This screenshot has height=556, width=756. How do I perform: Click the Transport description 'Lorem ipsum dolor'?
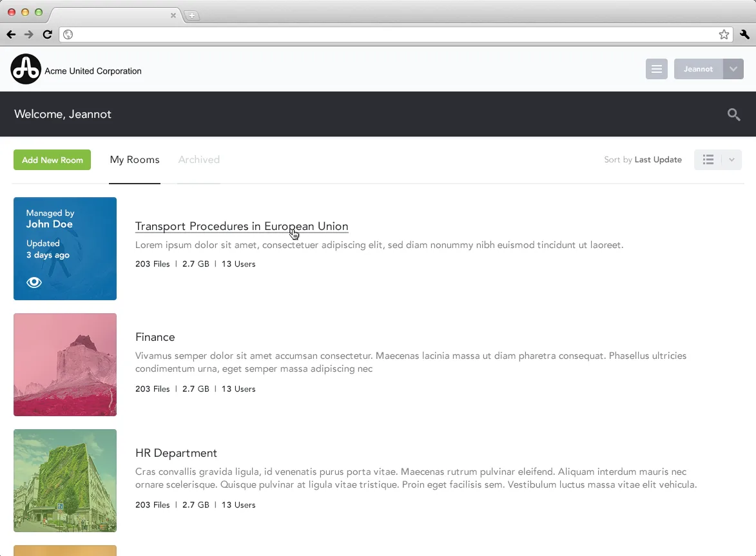tap(379, 245)
